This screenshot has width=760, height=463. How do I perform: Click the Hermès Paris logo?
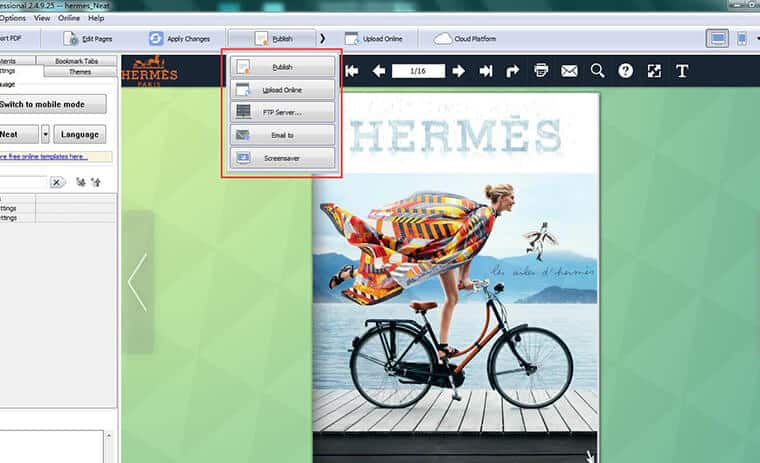(149, 71)
